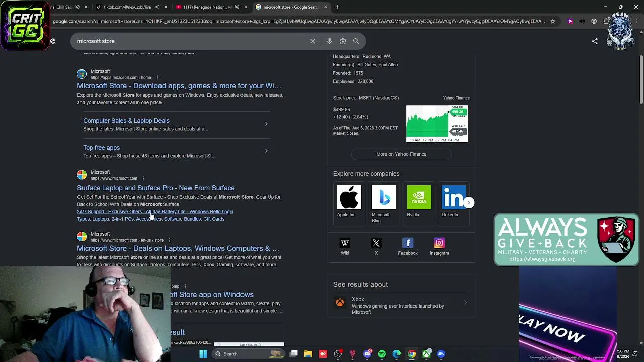This screenshot has width=644, height=362.
Task: Click the magnifying glass search button
Action: [356, 41]
